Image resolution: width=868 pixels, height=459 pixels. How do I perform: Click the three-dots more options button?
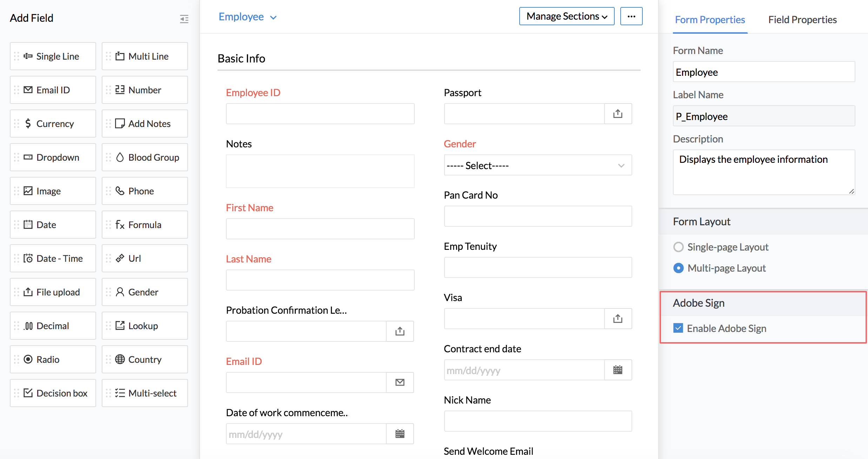(631, 16)
